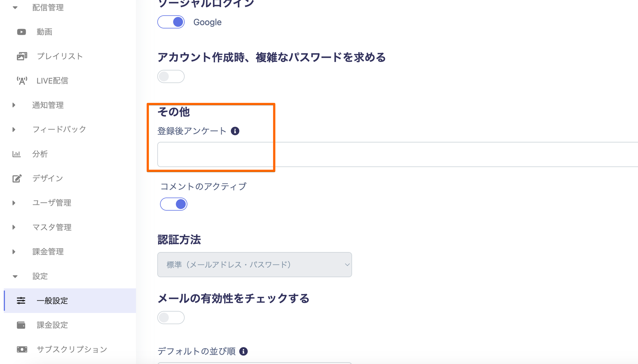Click the デザイン edit pencil icon
The image size is (638, 364).
click(17, 178)
